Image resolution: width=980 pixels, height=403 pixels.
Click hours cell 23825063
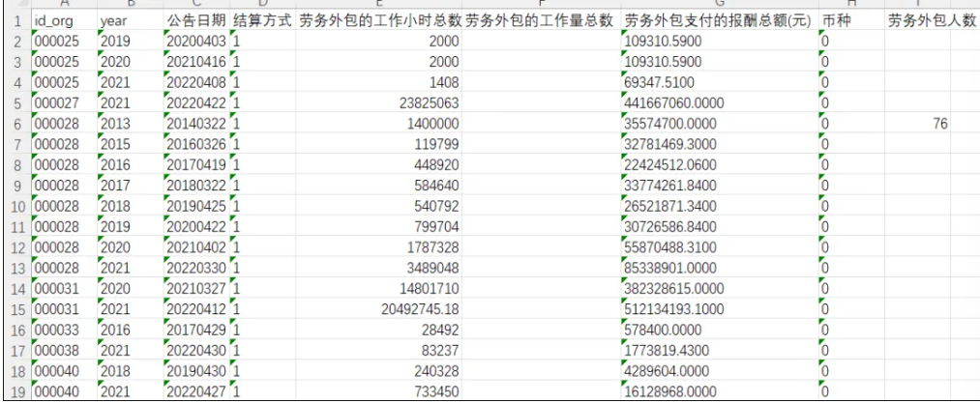[x=379, y=102]
